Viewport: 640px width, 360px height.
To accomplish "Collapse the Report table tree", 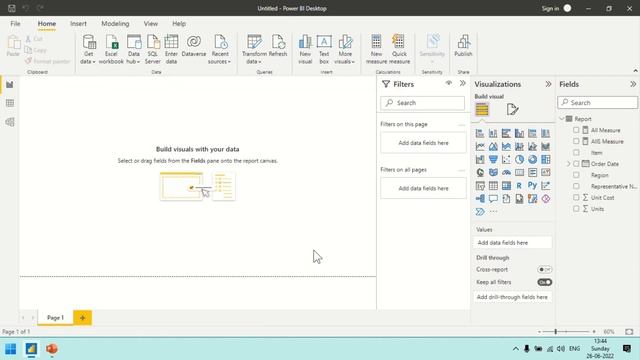I will pos(562,119).
